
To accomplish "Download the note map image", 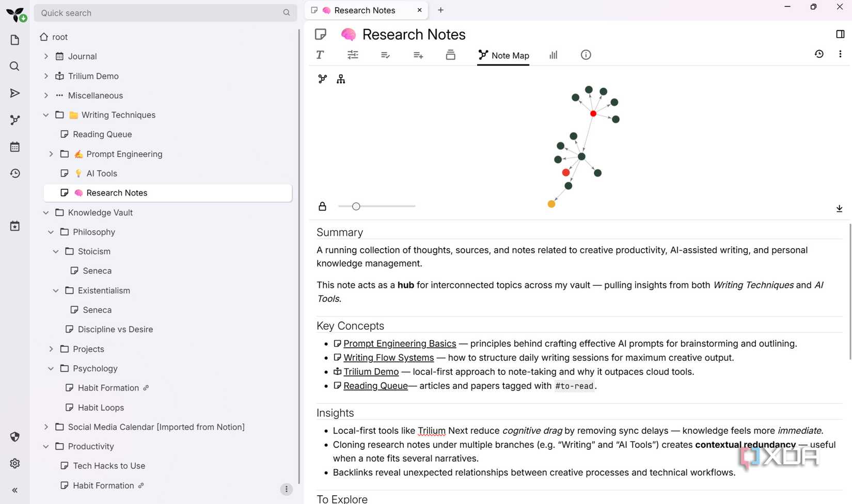I will coord(839,208).
